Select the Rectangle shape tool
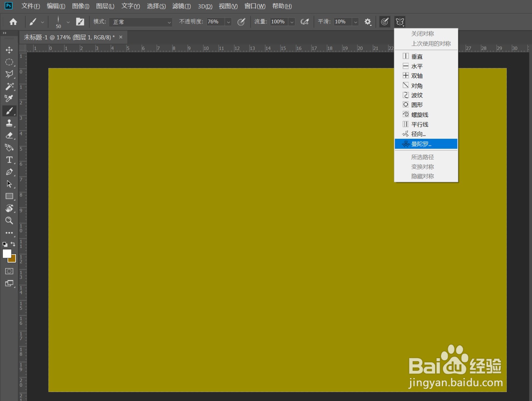The width and height of the screenshot is (532, 401). point(9,196)
